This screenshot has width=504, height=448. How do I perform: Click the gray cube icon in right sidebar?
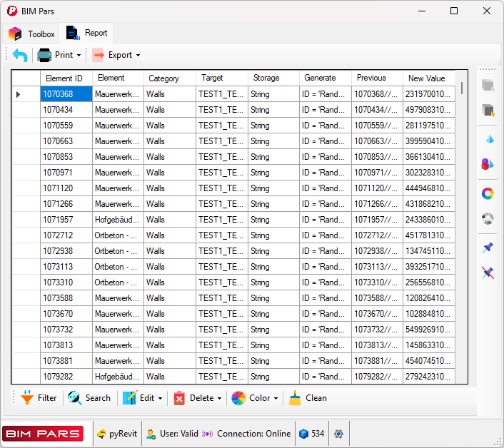click(488, 85)
